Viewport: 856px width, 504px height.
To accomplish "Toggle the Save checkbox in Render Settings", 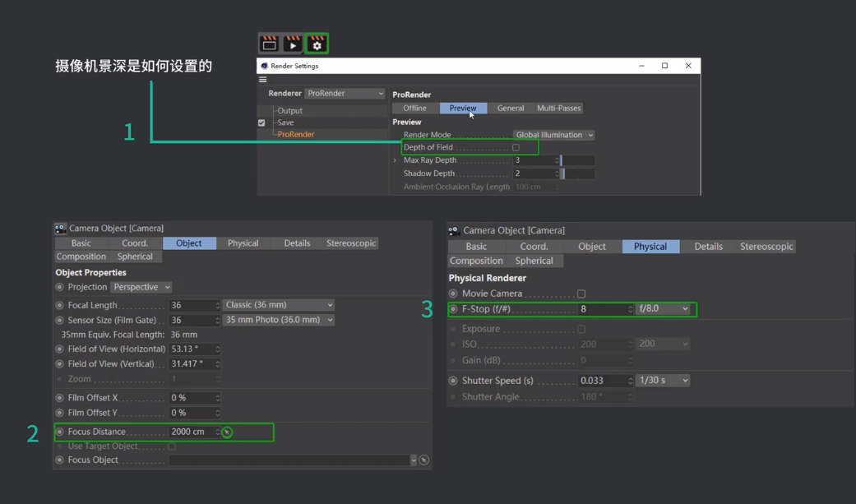I will click(x=262, y=123).
